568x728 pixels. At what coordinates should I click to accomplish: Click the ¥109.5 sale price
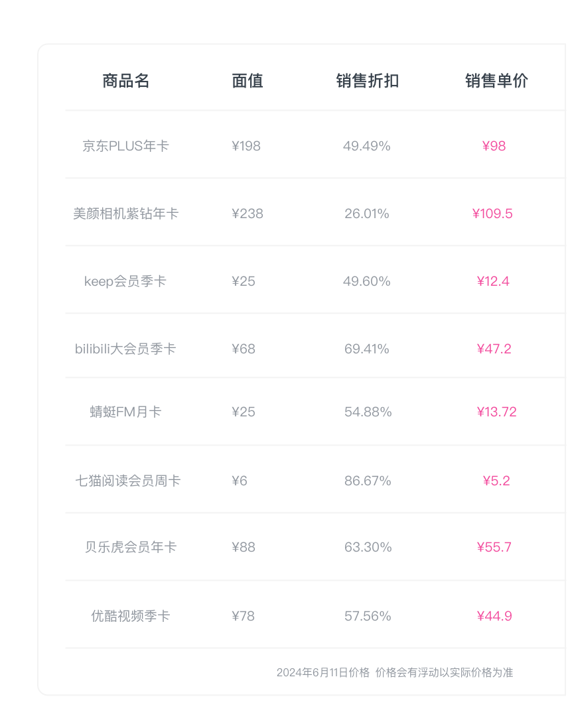[x=492, y=213]
